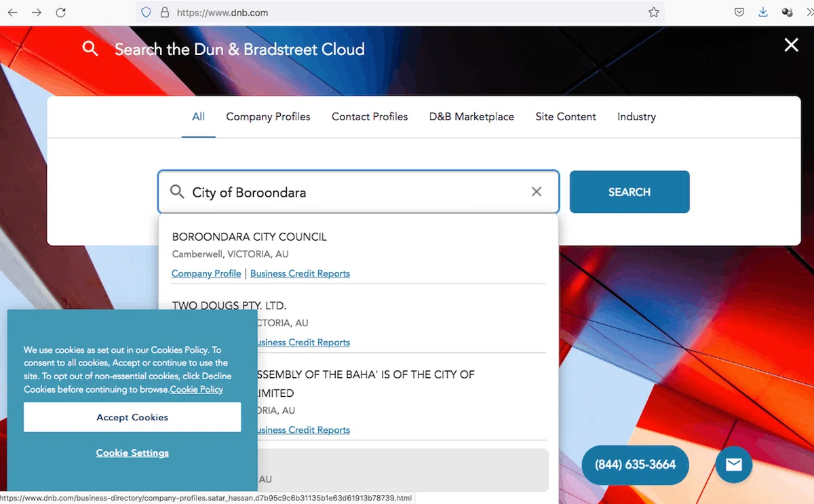Expand the toolbar overflow chevron
The height and width of the screenshot is (504, 814).
click(809, 12)
